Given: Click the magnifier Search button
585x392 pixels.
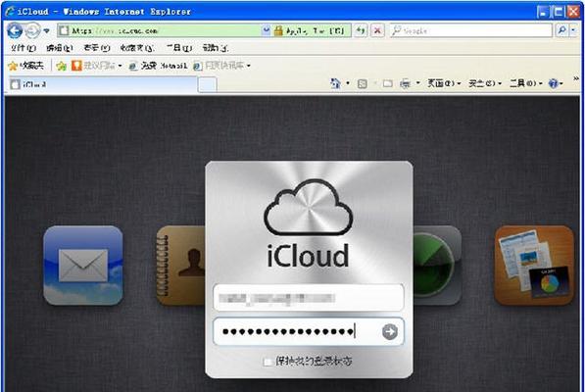Looking at the screenshot, I should (561, 30).
